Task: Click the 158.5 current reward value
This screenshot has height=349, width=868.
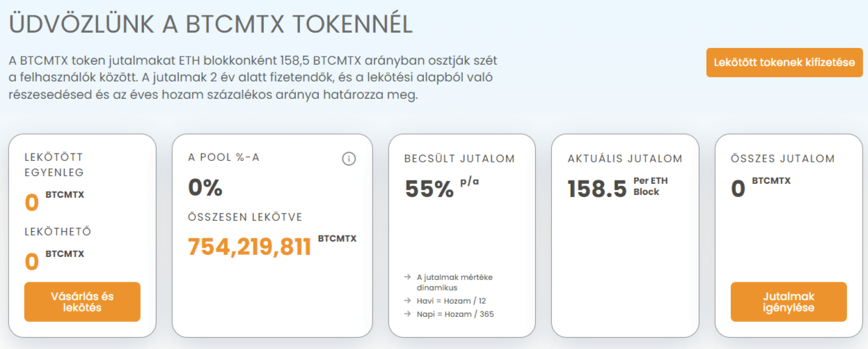Action: (x=597, y=189)
